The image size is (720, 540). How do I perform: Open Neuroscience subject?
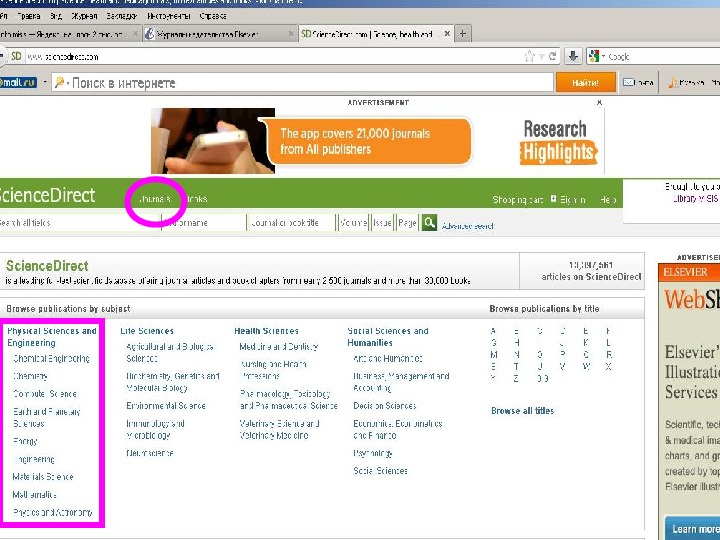click(150, 453)
